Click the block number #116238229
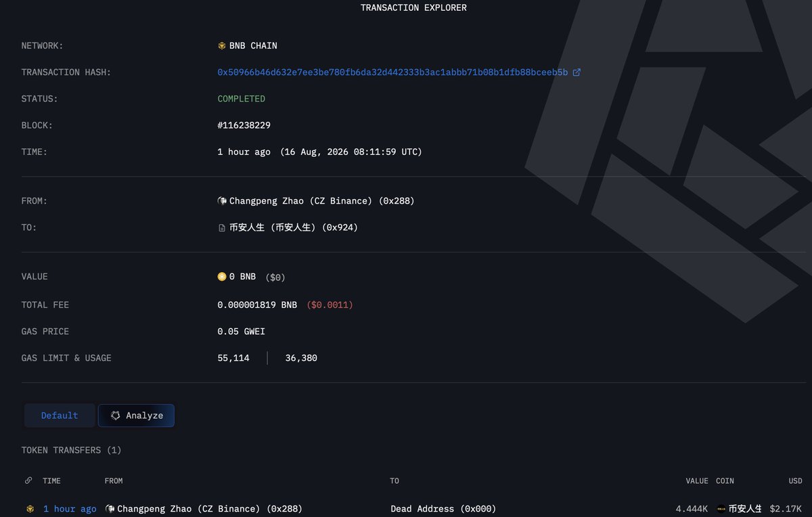This screenshot has width=812, height=517. coord(244,126)
